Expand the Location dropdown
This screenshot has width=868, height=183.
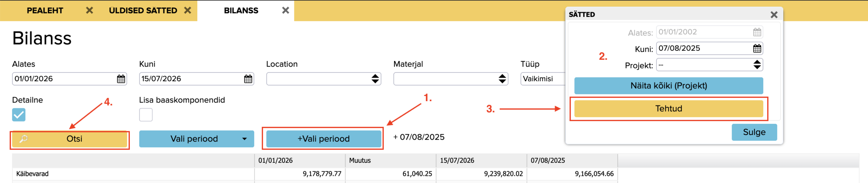324,79
